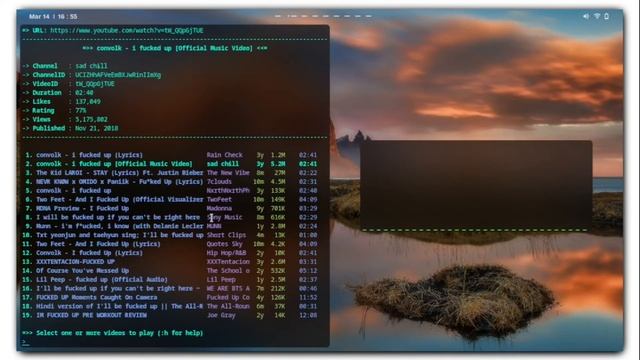This screenshot has width=640, height=360.
Task: Click channel name 'Madonna'
Action: coord(219,209)
